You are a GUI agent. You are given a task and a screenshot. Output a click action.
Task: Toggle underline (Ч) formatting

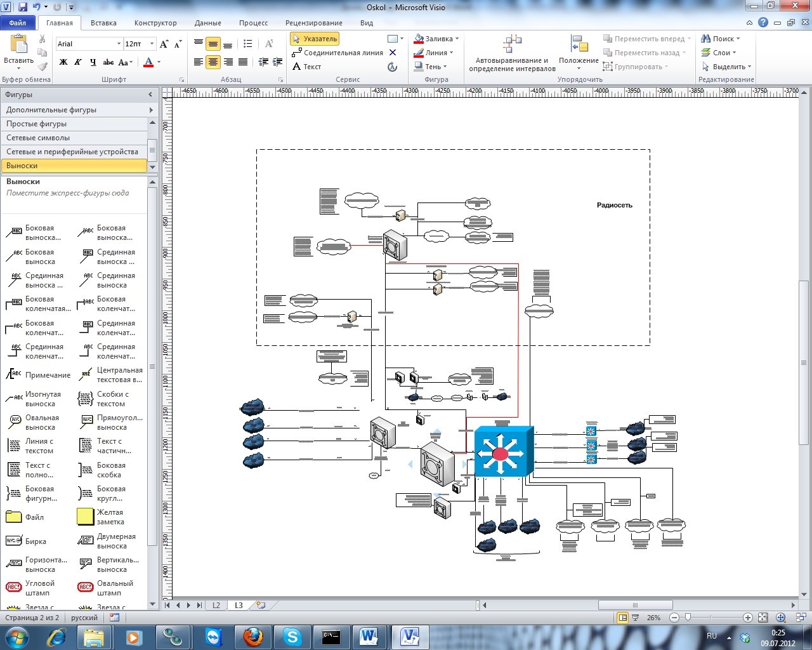93,62
